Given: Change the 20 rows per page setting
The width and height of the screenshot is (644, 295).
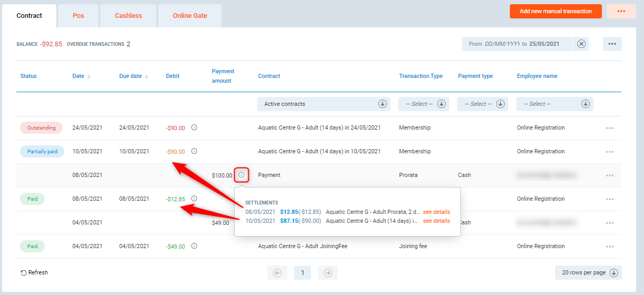Looking at the screenshot, I should [x=588, y=273].
